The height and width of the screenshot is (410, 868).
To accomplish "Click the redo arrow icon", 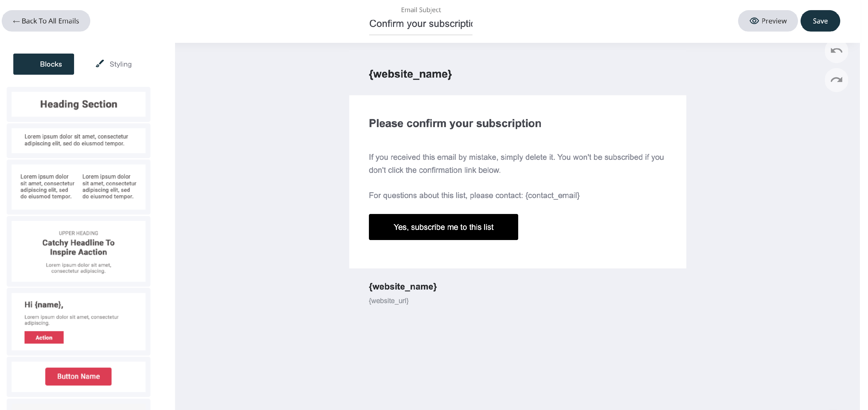I will 836,80.
